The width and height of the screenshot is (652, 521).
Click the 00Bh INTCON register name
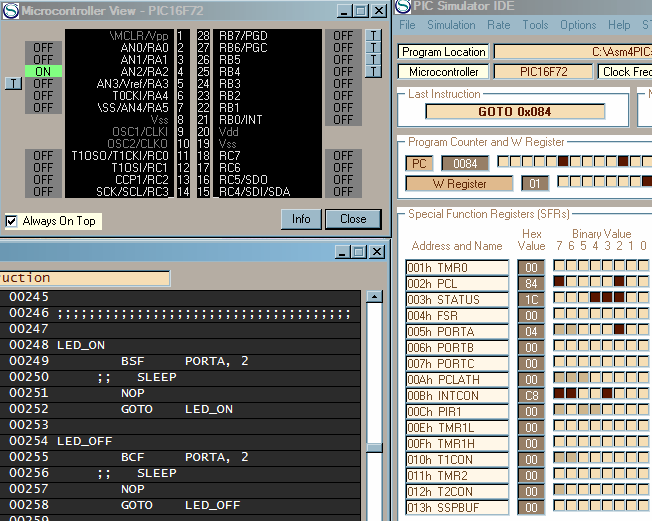[x=457, y=395]
